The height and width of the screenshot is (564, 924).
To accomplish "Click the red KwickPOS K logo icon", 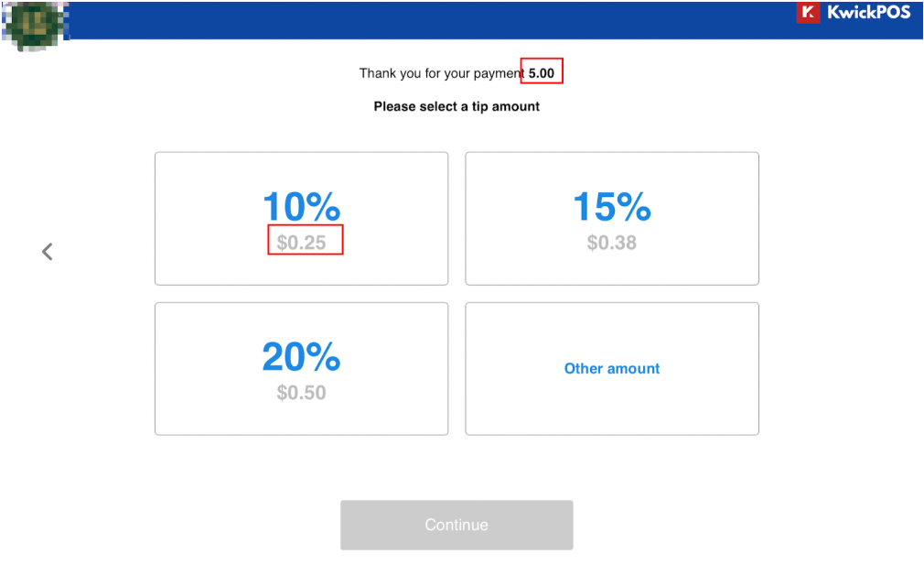I will (808, 13).
